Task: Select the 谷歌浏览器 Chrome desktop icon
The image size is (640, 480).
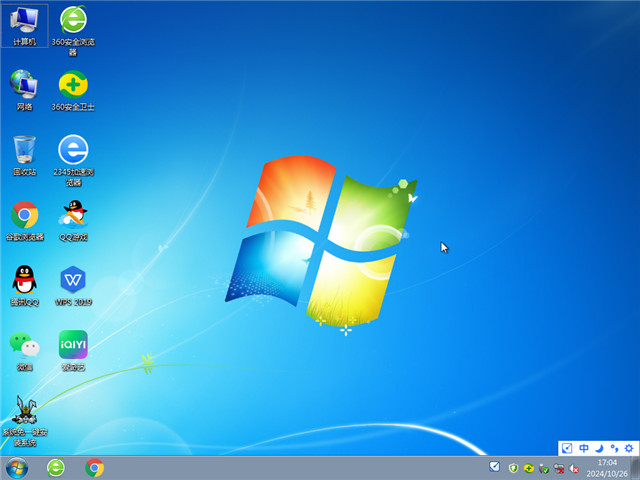Action: point(24,221)
